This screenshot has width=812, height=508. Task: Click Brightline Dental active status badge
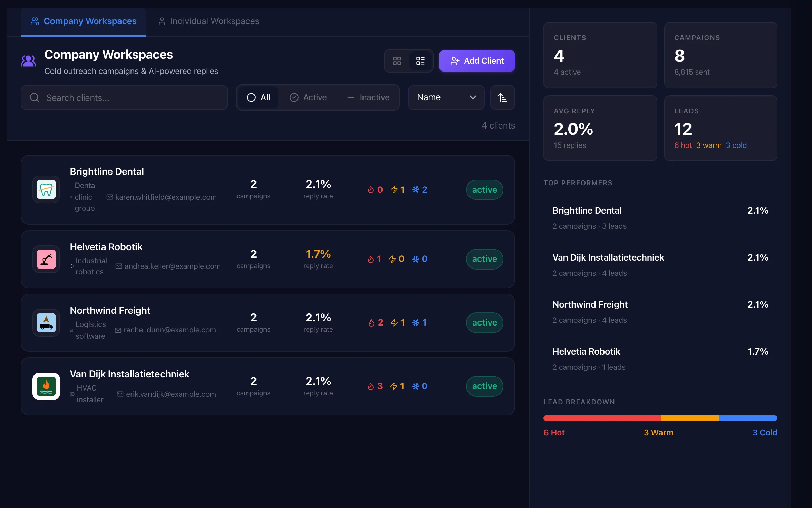[484, 190]
